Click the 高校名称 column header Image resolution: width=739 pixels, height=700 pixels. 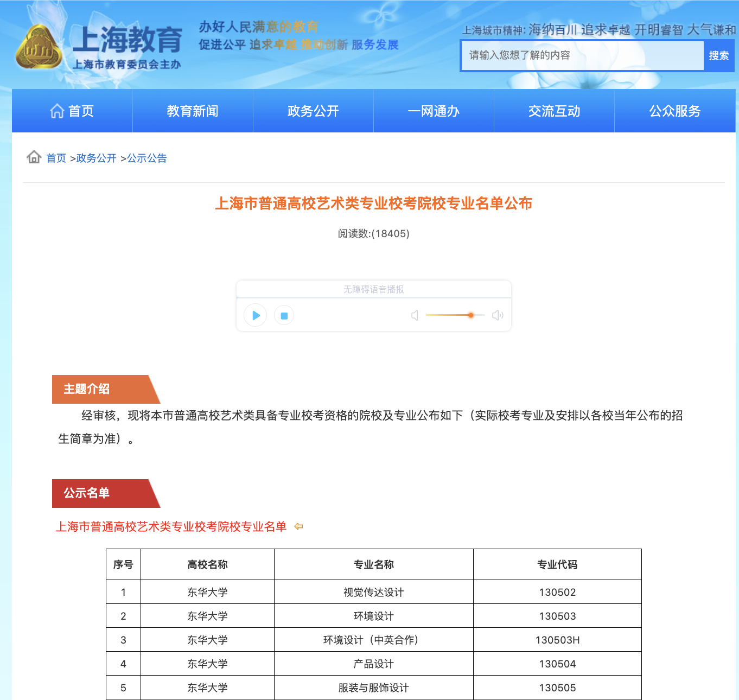point(207,564)
